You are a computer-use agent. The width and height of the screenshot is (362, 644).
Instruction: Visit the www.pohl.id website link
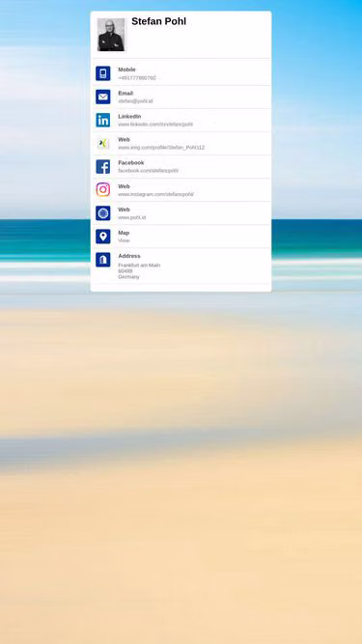(x=132, y=217)
